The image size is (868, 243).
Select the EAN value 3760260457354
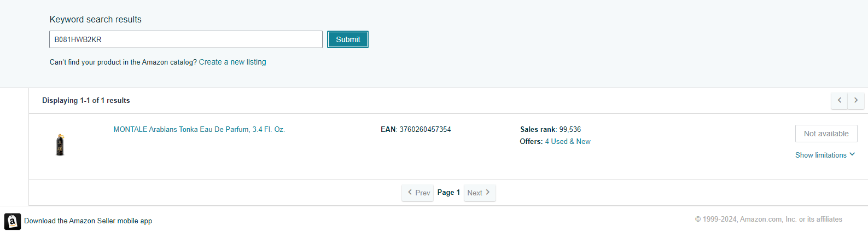[425, 130]
